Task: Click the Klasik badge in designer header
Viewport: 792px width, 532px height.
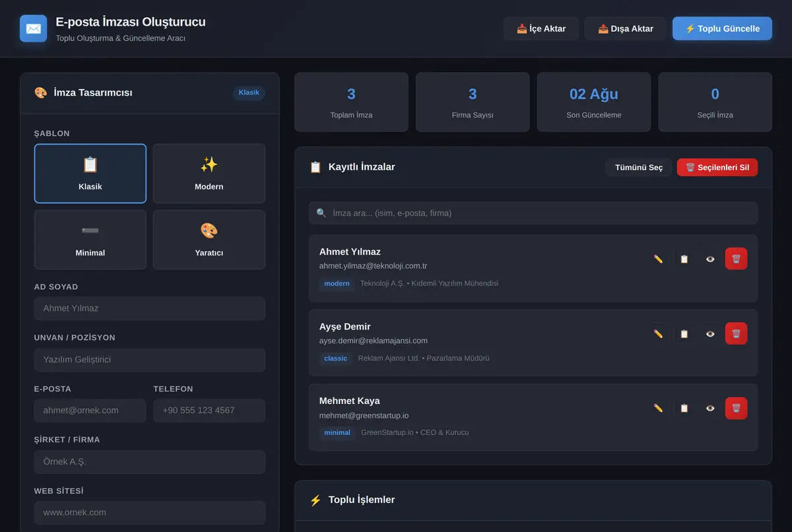Action: (x=249, y=92)
